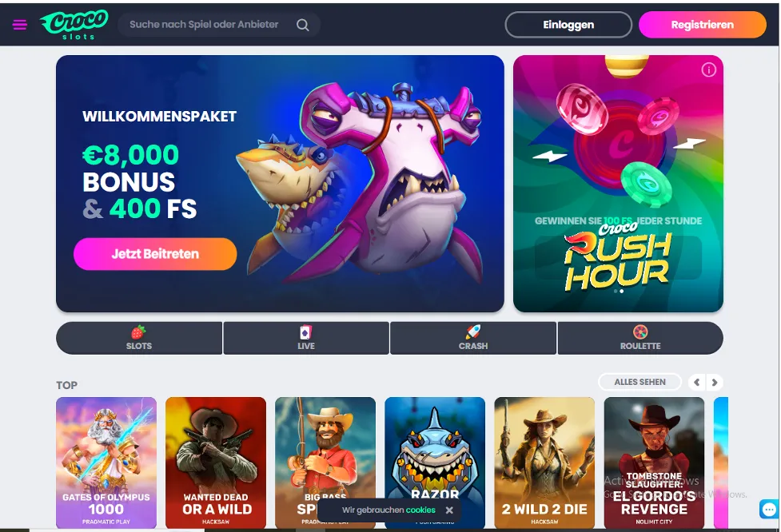Select the Slots category tab

(139, 338)
